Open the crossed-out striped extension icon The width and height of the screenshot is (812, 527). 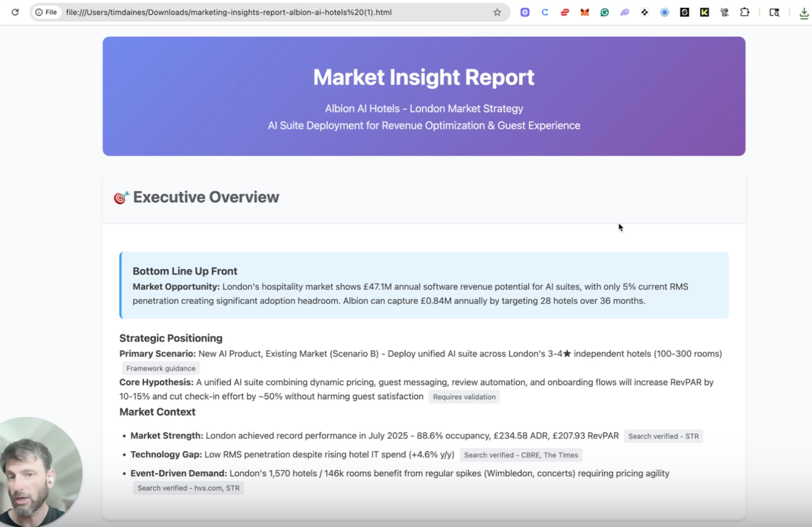pos(725,12)
